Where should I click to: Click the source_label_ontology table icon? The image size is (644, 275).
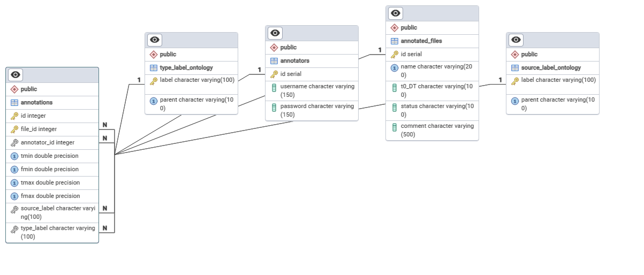pos(515,67)
